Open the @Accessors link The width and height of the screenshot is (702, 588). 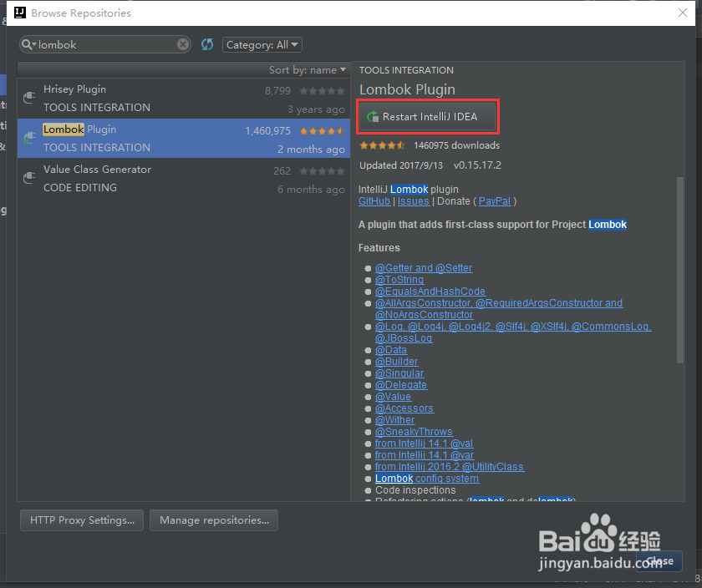pyautogui.click(x=404, y=408)
